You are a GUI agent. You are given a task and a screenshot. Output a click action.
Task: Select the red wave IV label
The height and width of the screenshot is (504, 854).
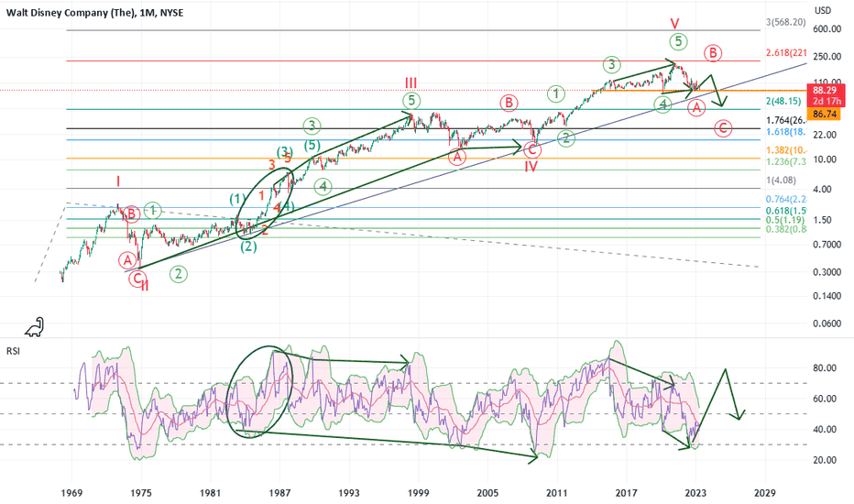531,167
